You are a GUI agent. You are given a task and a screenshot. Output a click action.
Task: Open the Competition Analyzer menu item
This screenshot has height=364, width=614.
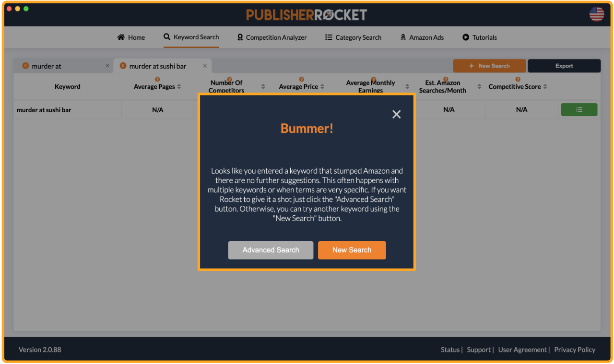(272, 37)
